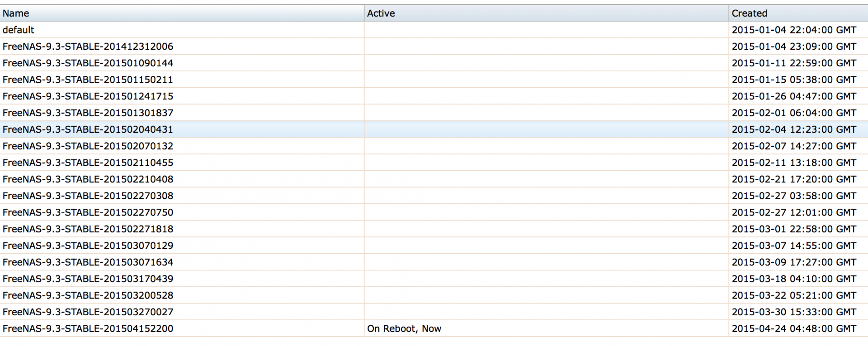Select FreeNAS-9.3-STABLE-201502110455 row

(x=434, y=163)
